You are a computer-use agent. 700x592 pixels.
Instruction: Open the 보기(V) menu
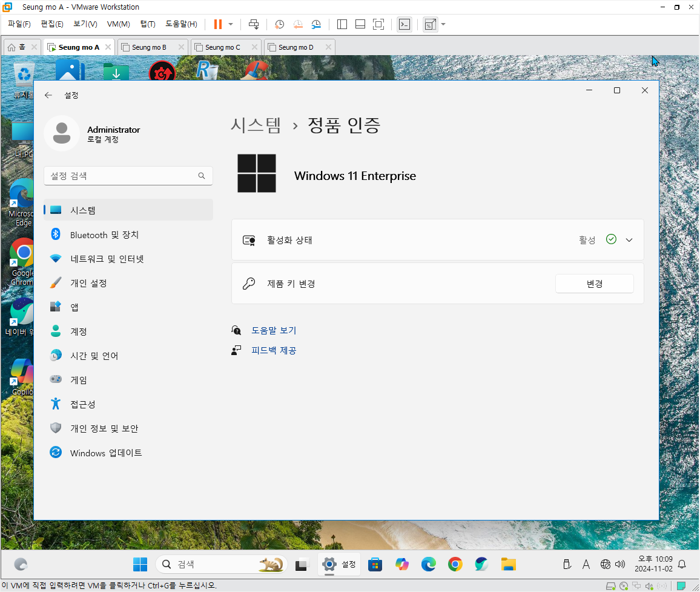coord(85,24)
